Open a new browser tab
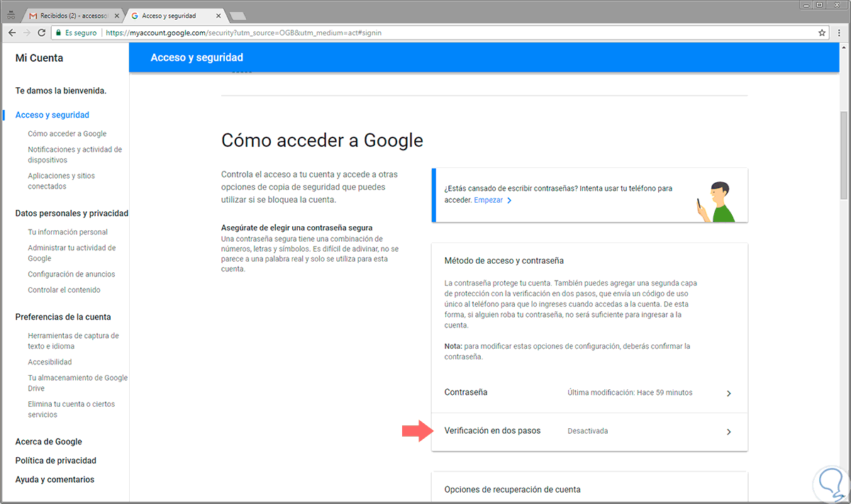The width and height of the screenshot is (851, 504). point(238,16)
